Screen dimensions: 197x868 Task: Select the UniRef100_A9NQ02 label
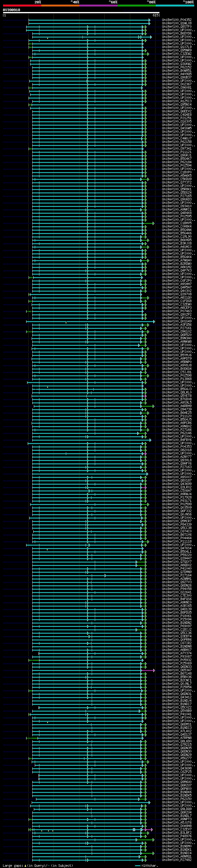coord(177,426)
